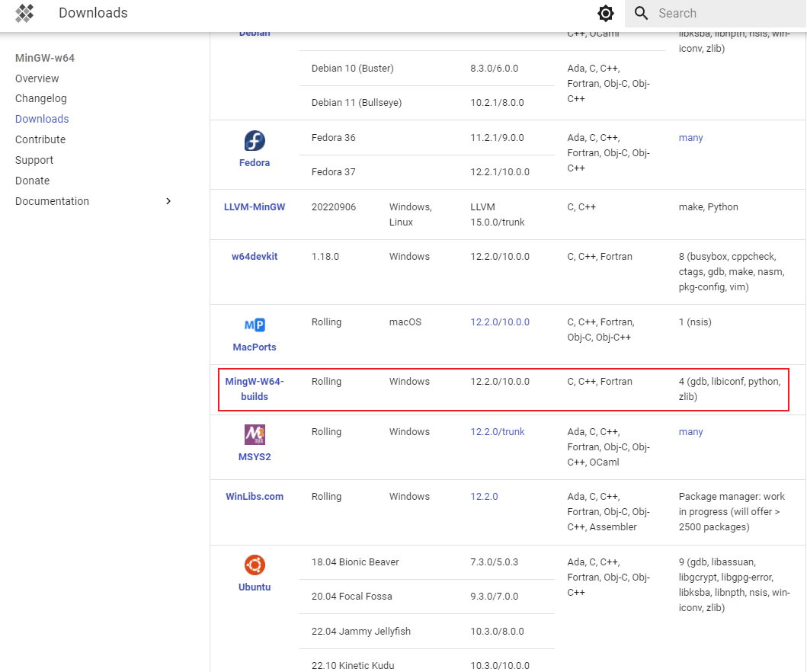This screenshot has width=807, height=672.
Task: Click the MinGW-w64 site logo icon
Action: point(24,13)
